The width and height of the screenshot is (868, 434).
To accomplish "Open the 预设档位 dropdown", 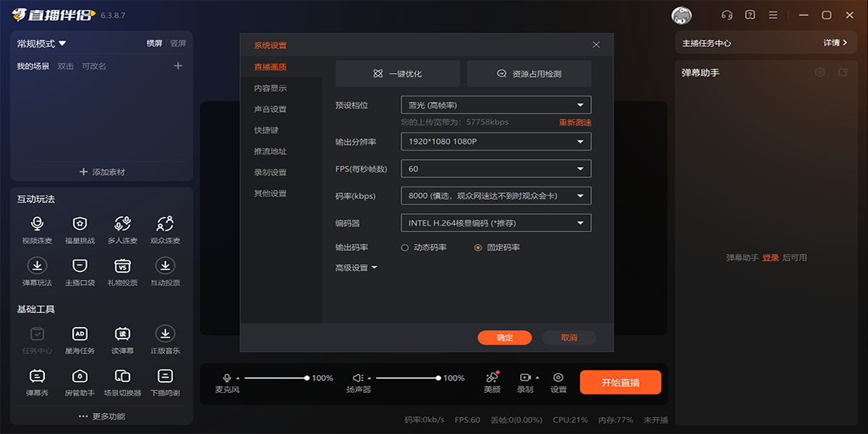I will (495, 105).
